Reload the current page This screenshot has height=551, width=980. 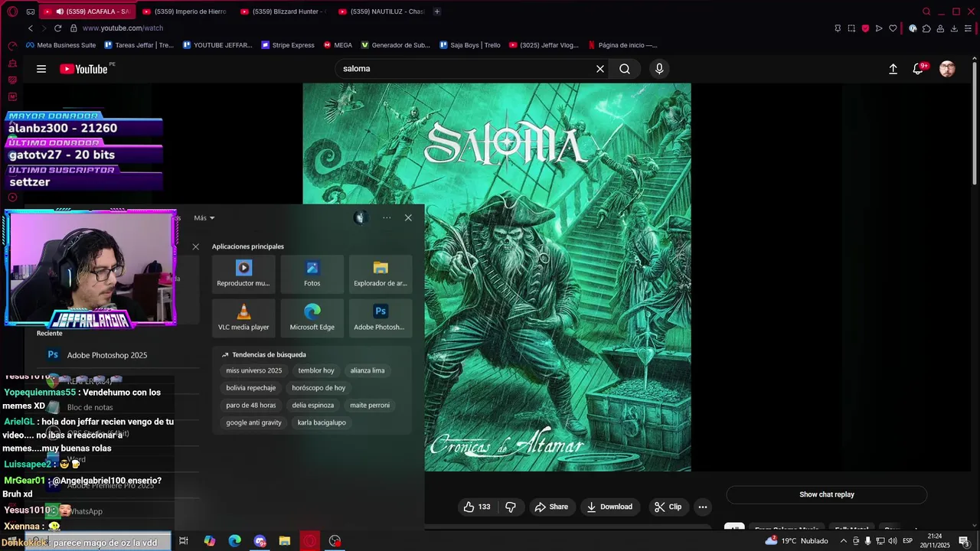point(57,28)
